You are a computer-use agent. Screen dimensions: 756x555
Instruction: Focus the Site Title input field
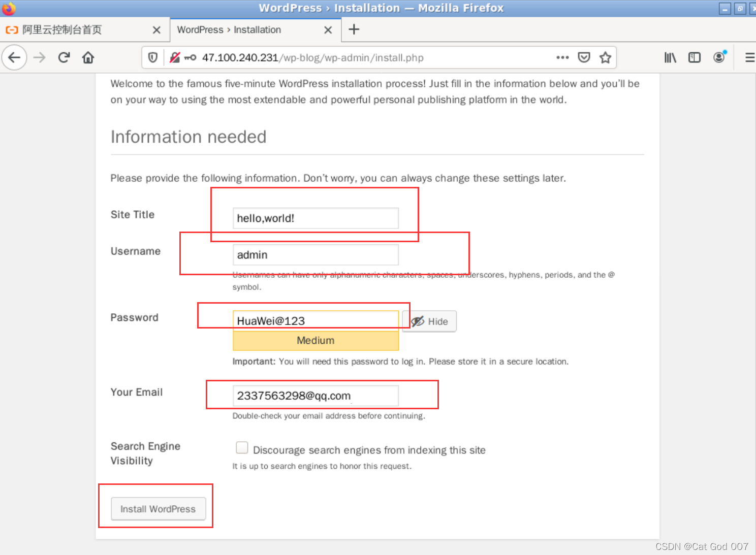[316, 218]
